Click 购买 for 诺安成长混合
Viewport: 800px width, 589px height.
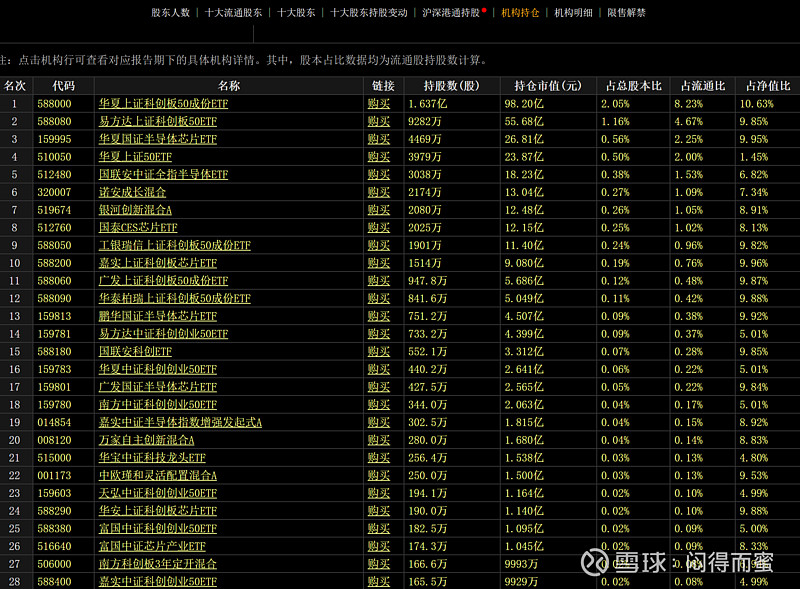coord(379,192)
